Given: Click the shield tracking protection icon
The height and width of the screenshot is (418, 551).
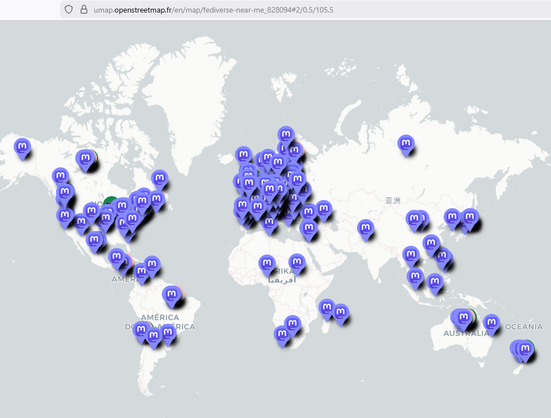Looking at the screenshot, I should click(x=69, y=9).
